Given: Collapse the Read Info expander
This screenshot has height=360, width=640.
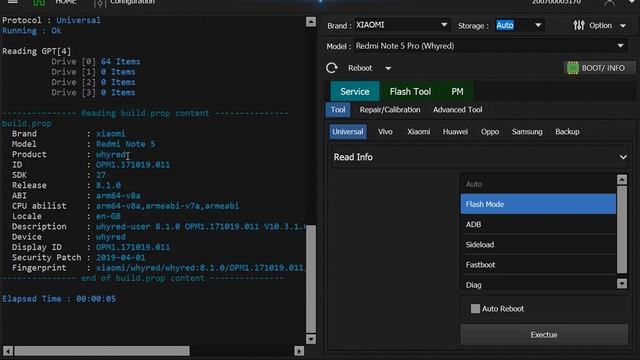Looking at the screenshot, I should pos(623,157).
